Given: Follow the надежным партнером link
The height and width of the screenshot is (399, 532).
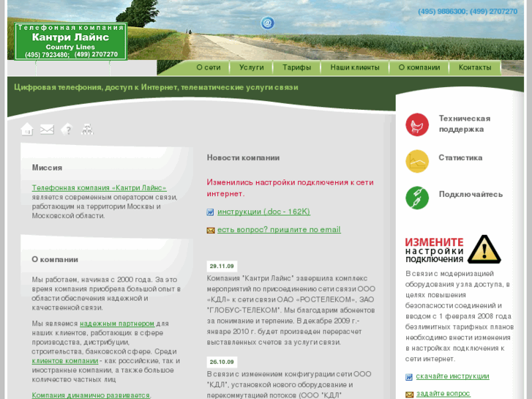Looking at the screenshot, I should pyautogui.click(x=117, y=324).
